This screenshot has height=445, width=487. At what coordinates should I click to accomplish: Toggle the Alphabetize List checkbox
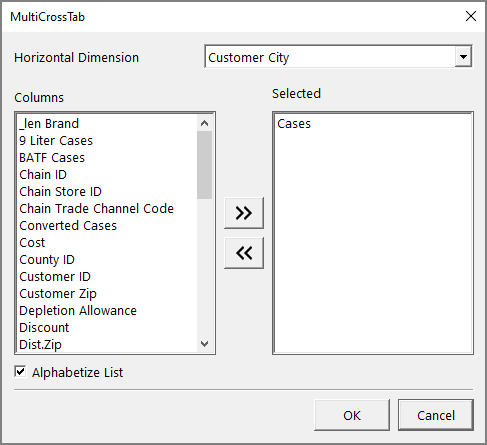click(x=20, y=371)
